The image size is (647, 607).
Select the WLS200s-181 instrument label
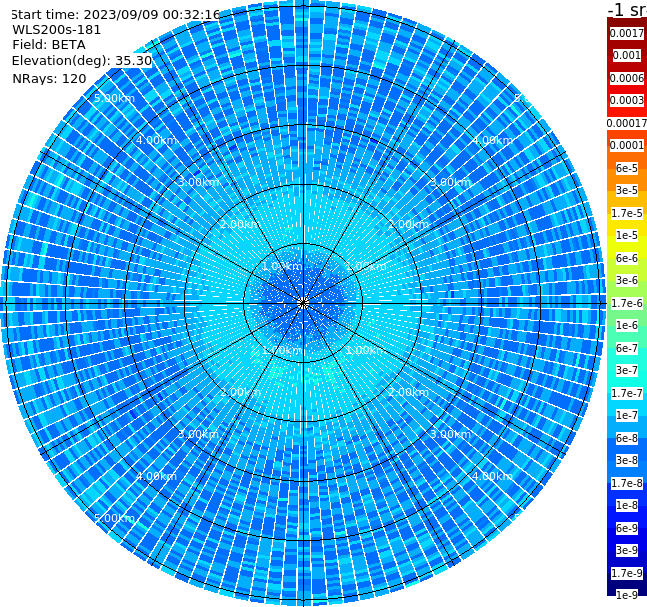tap(57, 30)
